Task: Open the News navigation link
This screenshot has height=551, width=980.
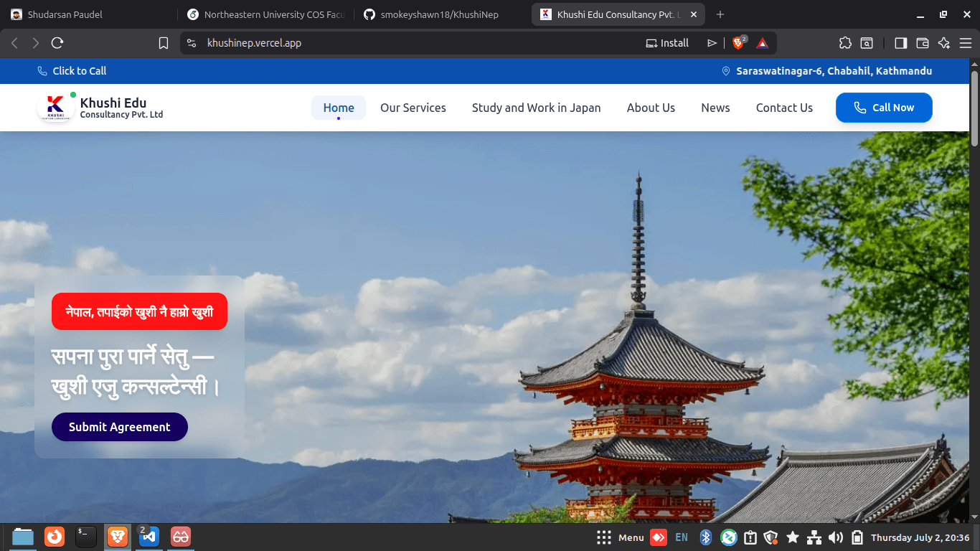Action: coord(715,108)
